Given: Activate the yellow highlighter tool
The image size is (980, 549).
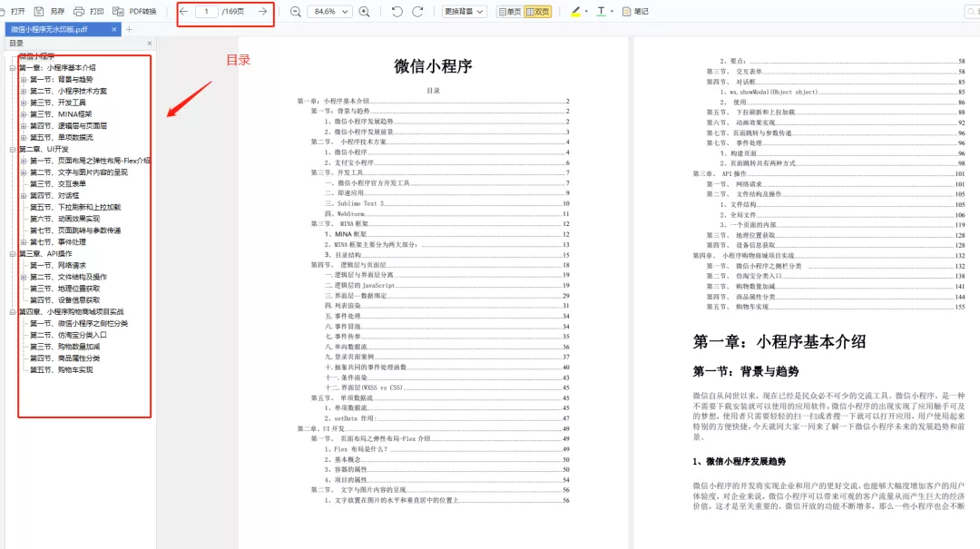Looking at the screenshot, I should point(573,12).
